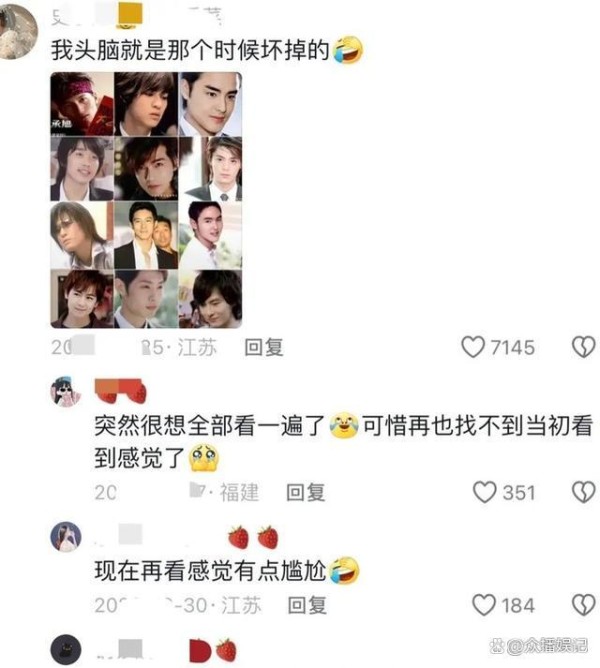Reply to the comment dated -30 Jiangsu
This screenshot has width=600, height=668.
[307, 605]
